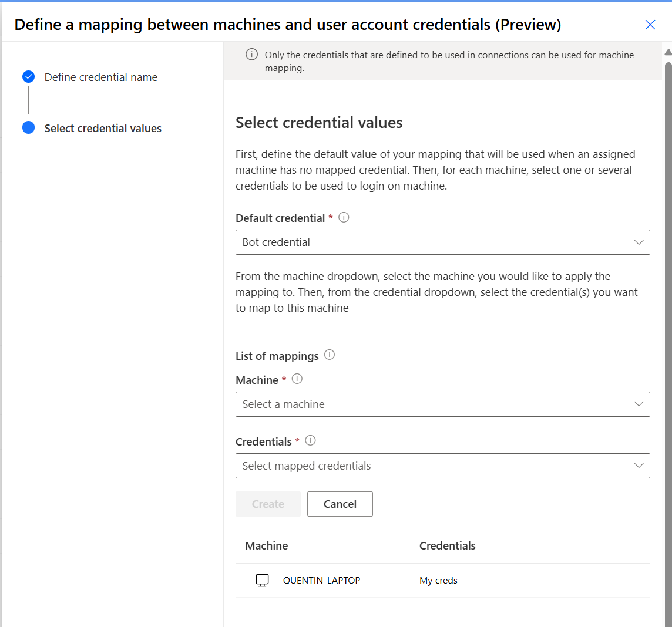This screenshot has width=672, height=627.
Task: Click the computer icon beside QUENTIN-LAPTOP
Action: pos(262,581)
